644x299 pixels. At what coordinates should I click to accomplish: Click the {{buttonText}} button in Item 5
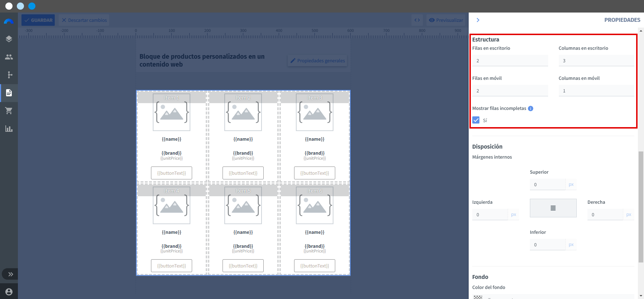[243, 266]
